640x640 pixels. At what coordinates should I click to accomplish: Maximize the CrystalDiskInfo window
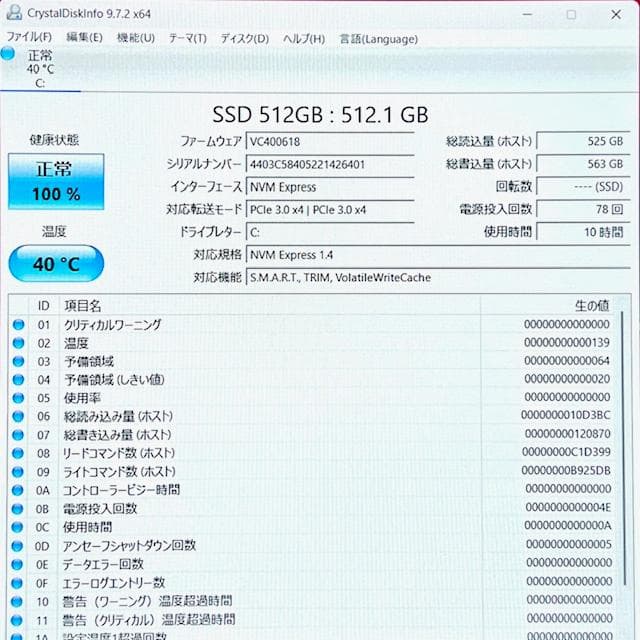click(571, 15)
